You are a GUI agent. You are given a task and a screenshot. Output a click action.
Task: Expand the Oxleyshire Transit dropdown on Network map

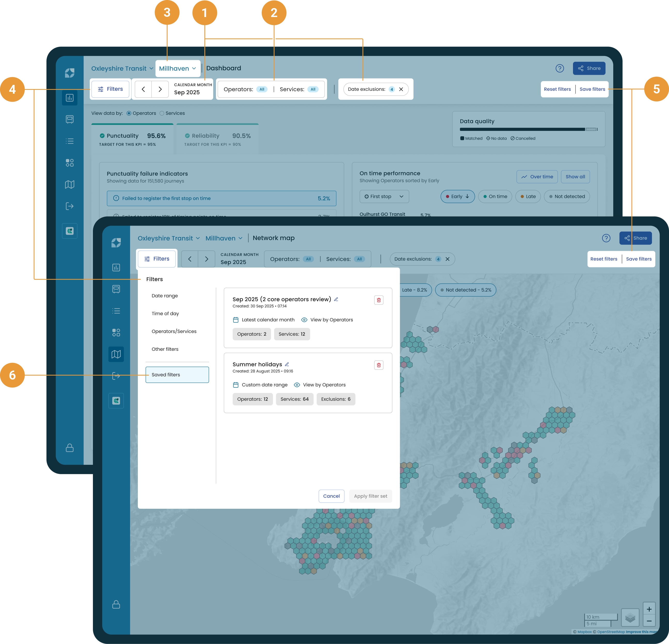point(169,238)
